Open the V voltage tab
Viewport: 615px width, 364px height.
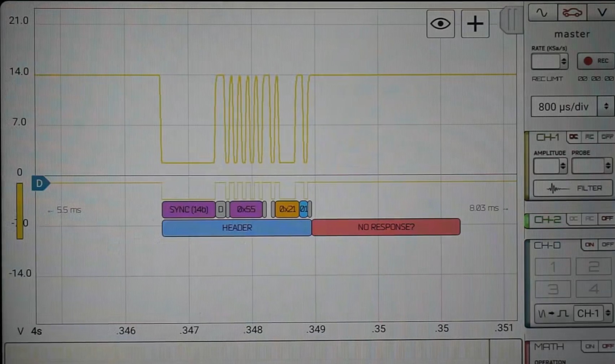(602, 13)
